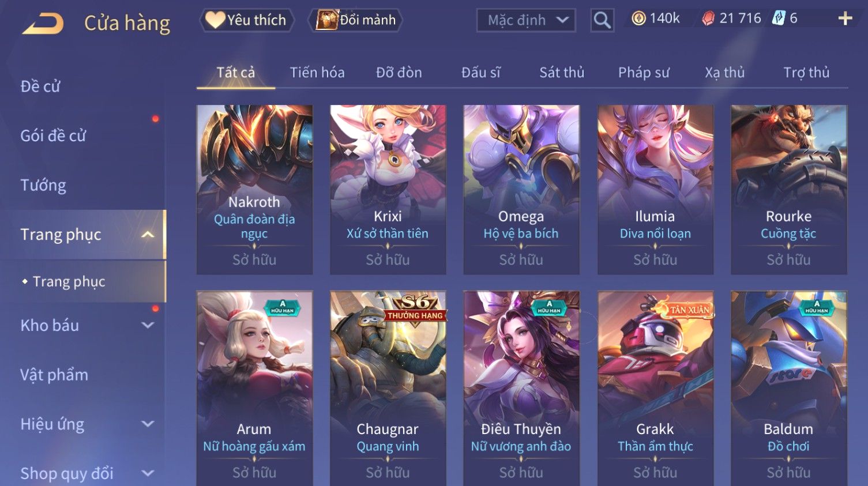Click the blue voucher ticket icon
The image size is (868, 486).
pos(779,18)
